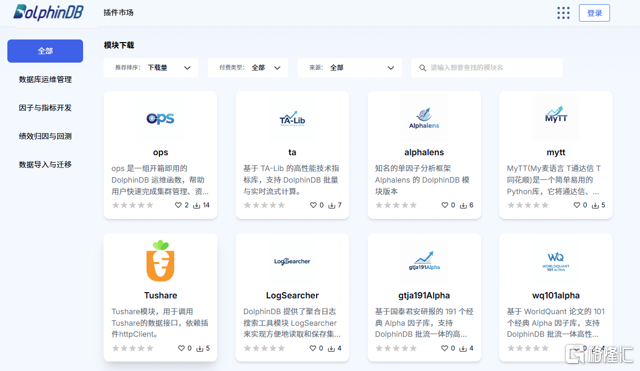Rate Tushare module using star rating

[x=133, y=348]
